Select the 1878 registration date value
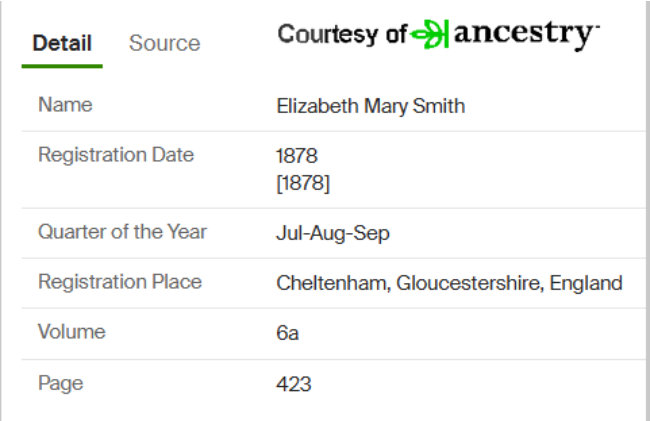The width and height of the screenshot is (650, 421). pos(297,156)
